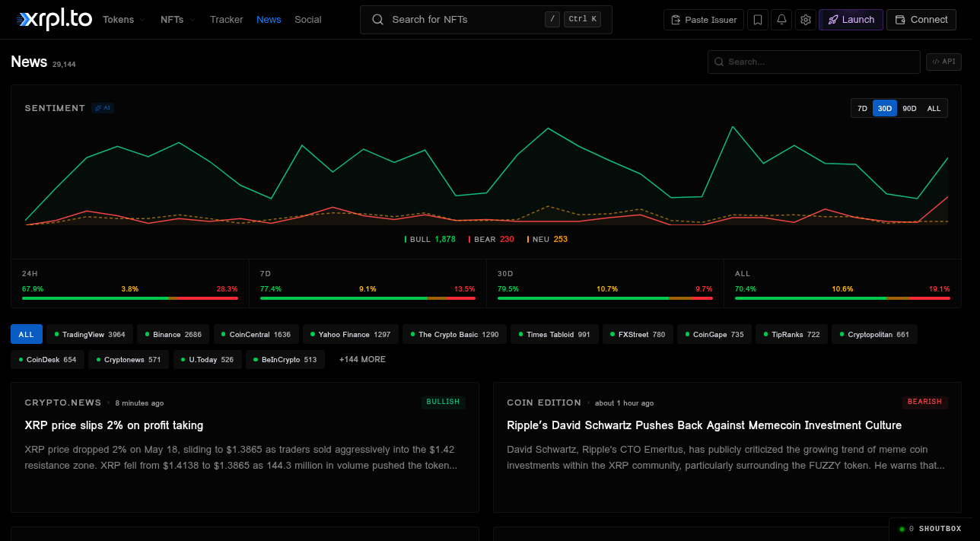Focus the Search for NFTs field
Screen dimensions: 980x541
click(485, 20)
